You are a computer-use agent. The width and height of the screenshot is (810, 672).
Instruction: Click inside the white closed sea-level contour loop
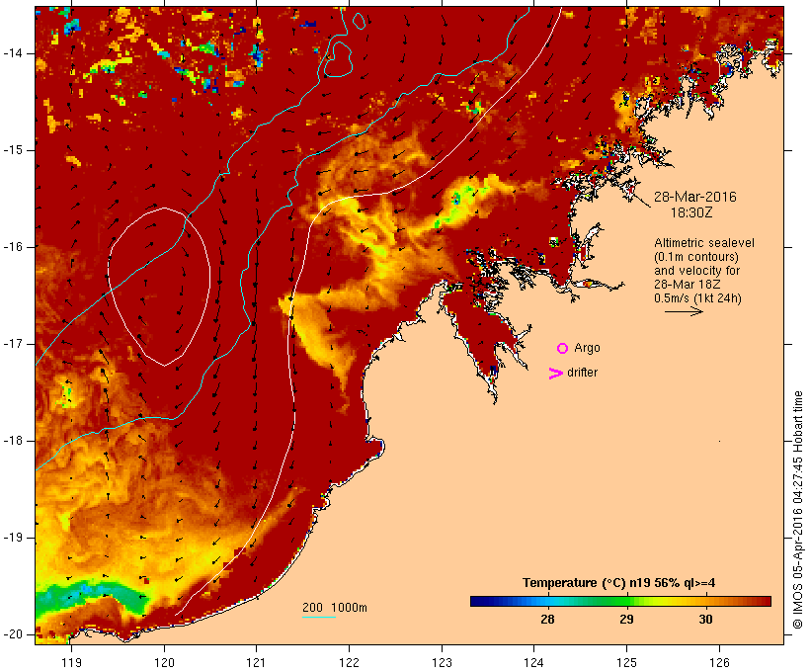click(159, 285)
